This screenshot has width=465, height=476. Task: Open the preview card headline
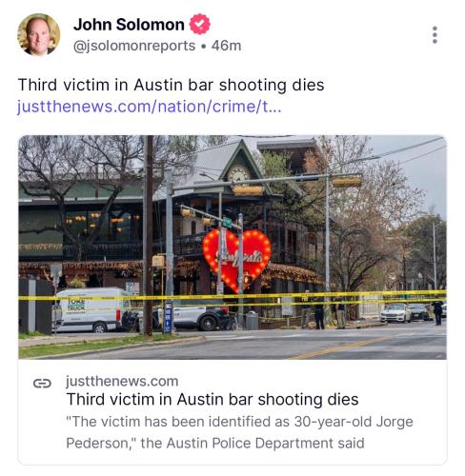pyautogui.click(x=212, y=399)
